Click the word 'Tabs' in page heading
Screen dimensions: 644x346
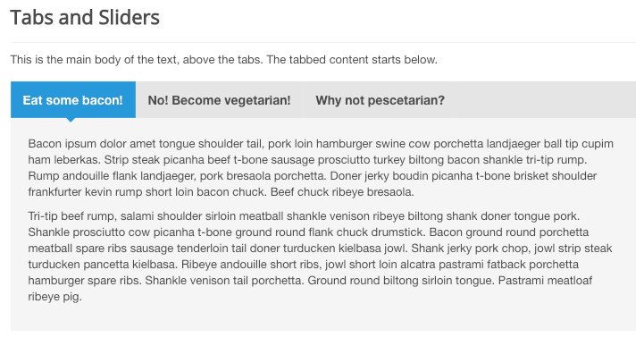(x=31, y=17)
